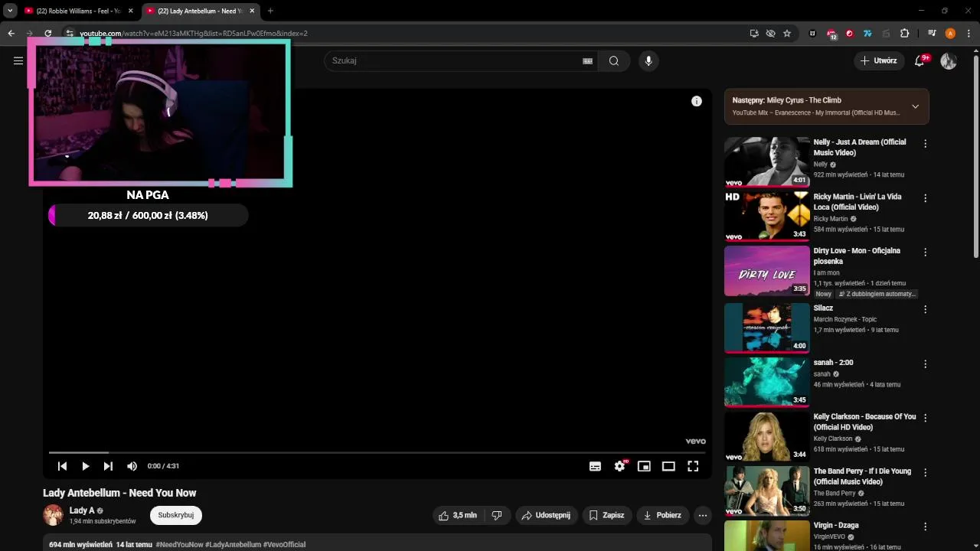The image size is (980, 551).
Task: Mute the video volume
Action: click(132, 466)
